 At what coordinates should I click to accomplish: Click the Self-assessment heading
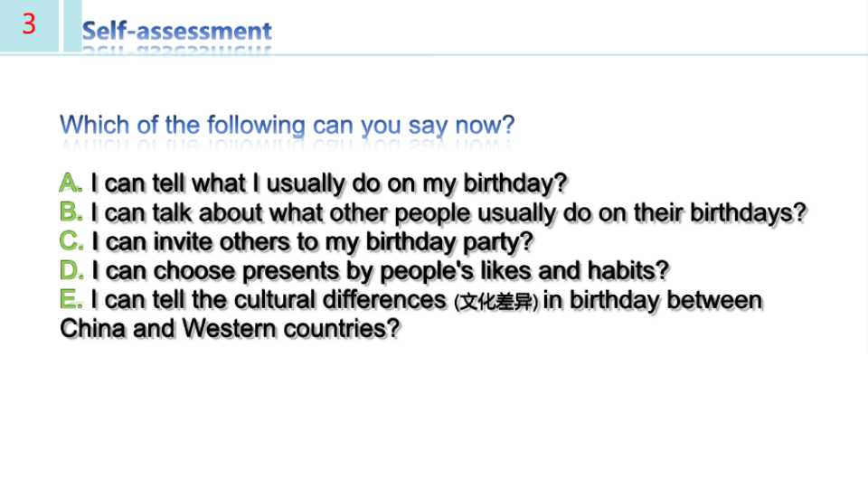tap(176, 31)
